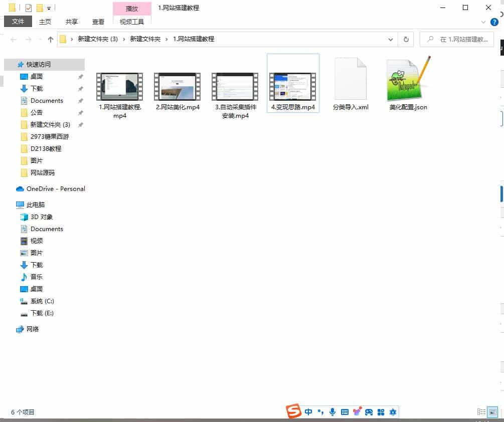Open the Explorer help question mark

pyautogui.click(x=494, y=22)
